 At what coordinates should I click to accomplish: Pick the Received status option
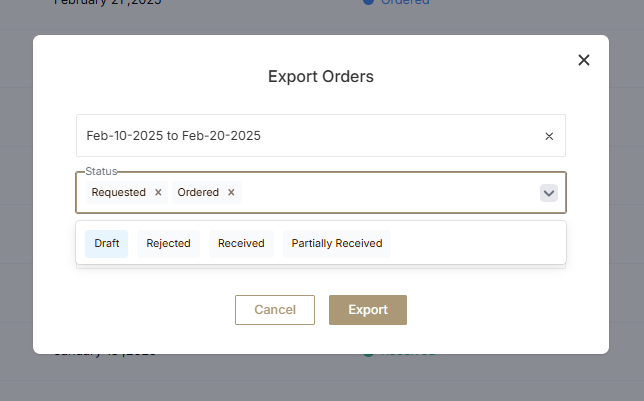pyautogui.click(x=241, y=243)
